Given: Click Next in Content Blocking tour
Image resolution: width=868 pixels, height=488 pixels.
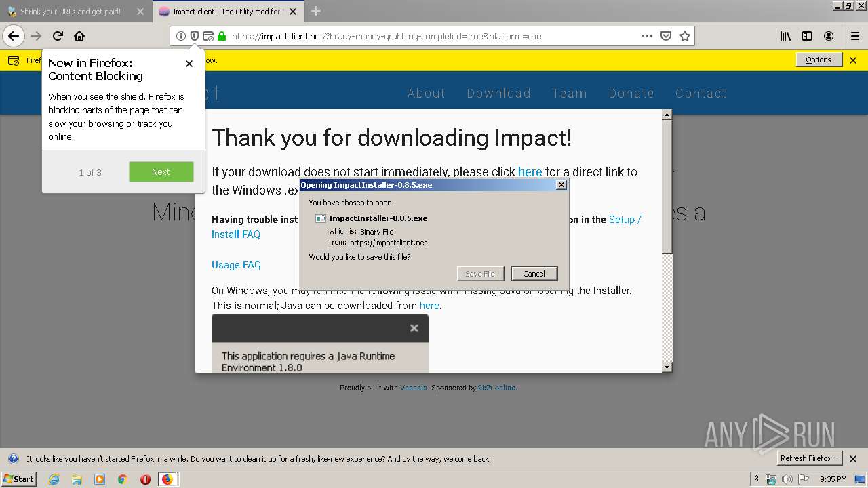Looking at the screenshot, I should coord(161,172).
